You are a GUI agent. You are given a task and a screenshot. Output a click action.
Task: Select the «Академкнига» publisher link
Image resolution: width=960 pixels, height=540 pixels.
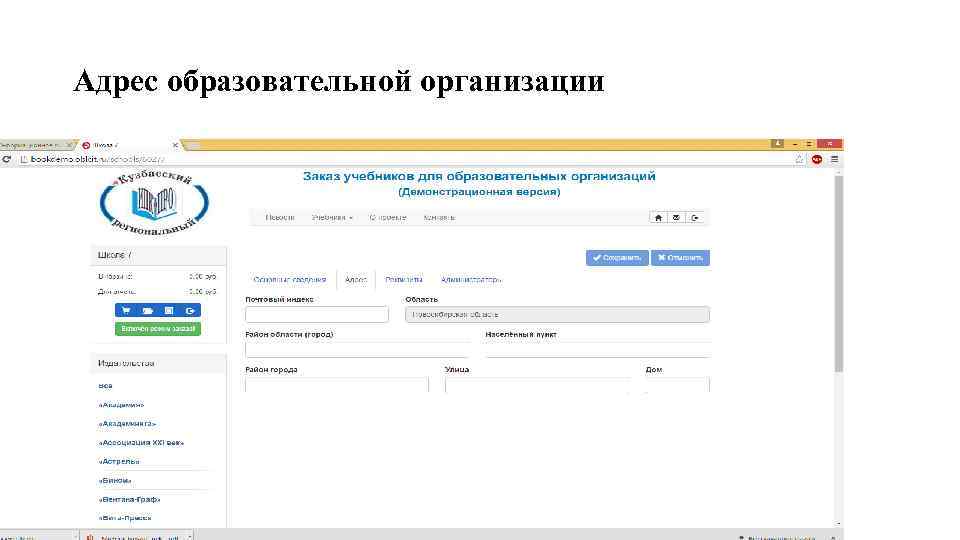pyautogui.click(x=127, y=424)
